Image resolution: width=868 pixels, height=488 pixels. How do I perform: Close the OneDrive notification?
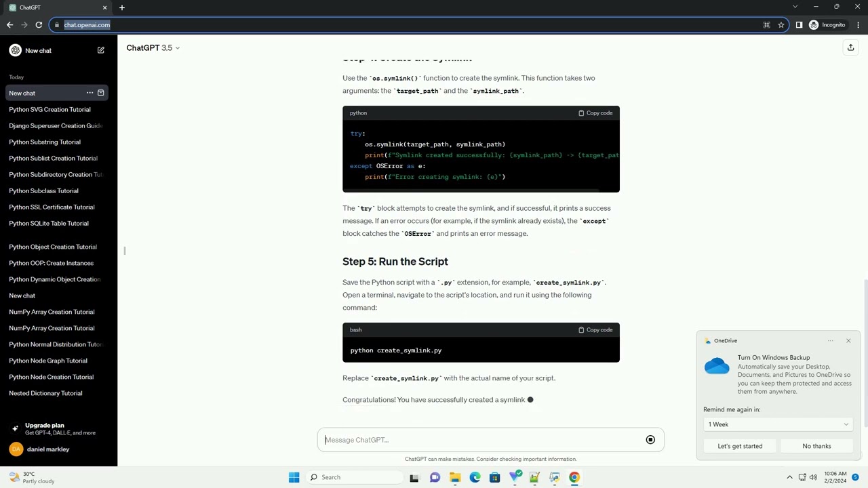848,341
